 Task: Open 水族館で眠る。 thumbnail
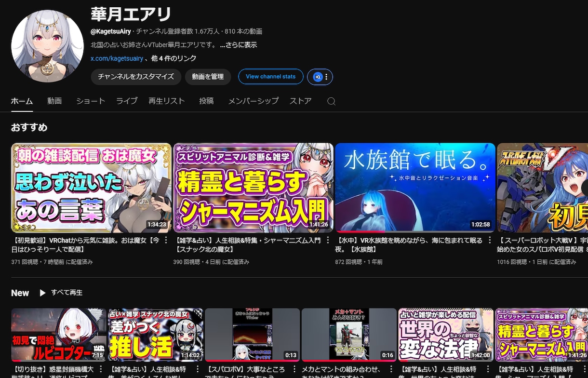click(415, 188)
